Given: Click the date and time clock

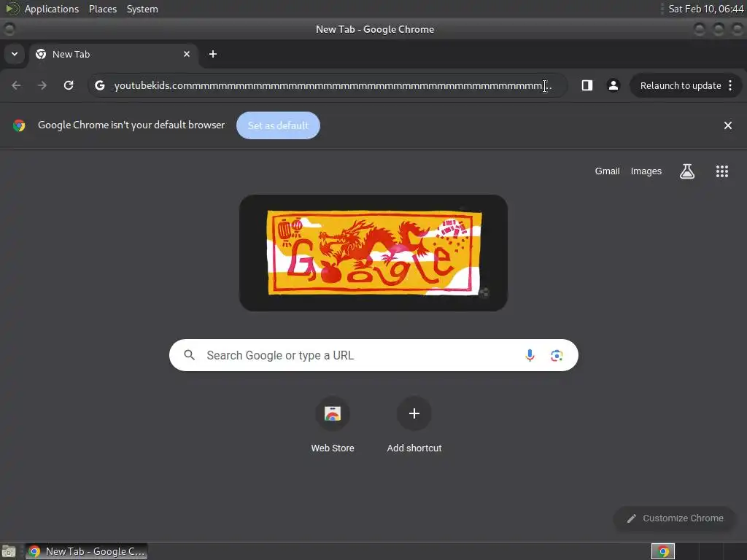Looking at the screenshot, I should click(705, 9).
